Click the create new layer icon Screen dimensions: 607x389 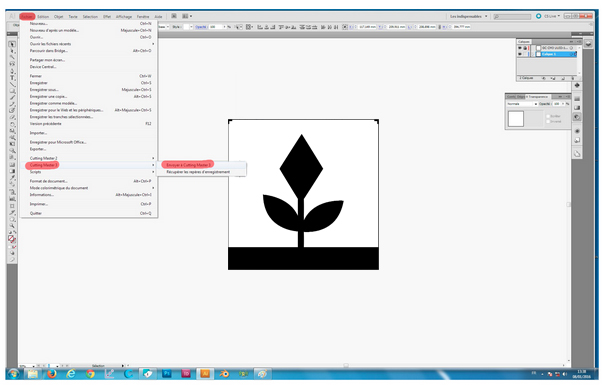[x=563, y=78]
